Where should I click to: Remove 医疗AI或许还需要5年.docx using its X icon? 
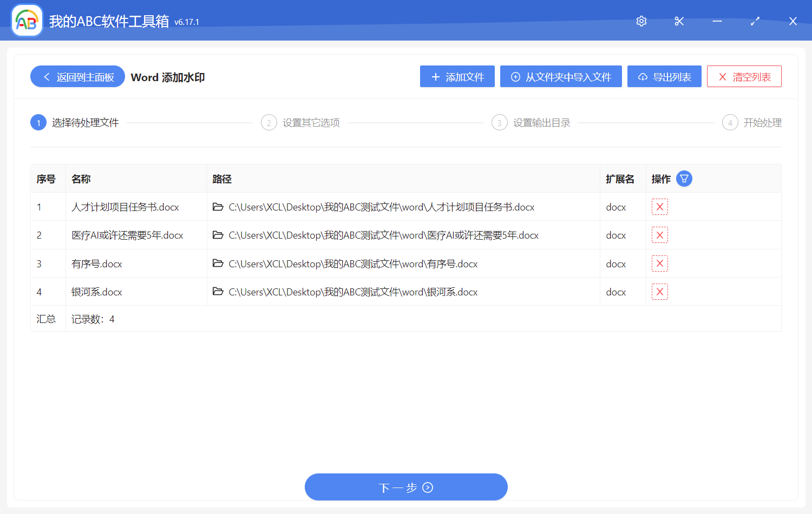pos(660,235)
